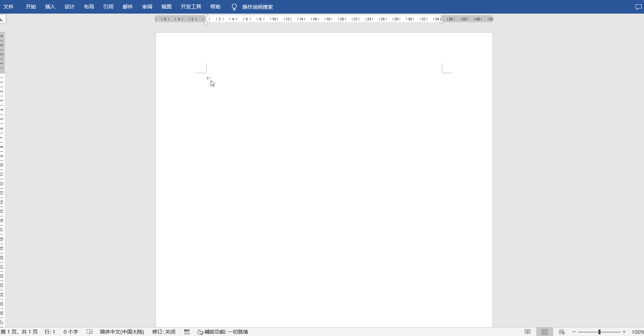This screenshot has height=336, width=644.
Task: Click the right indent marker on ruler
Action: point(441,21)
